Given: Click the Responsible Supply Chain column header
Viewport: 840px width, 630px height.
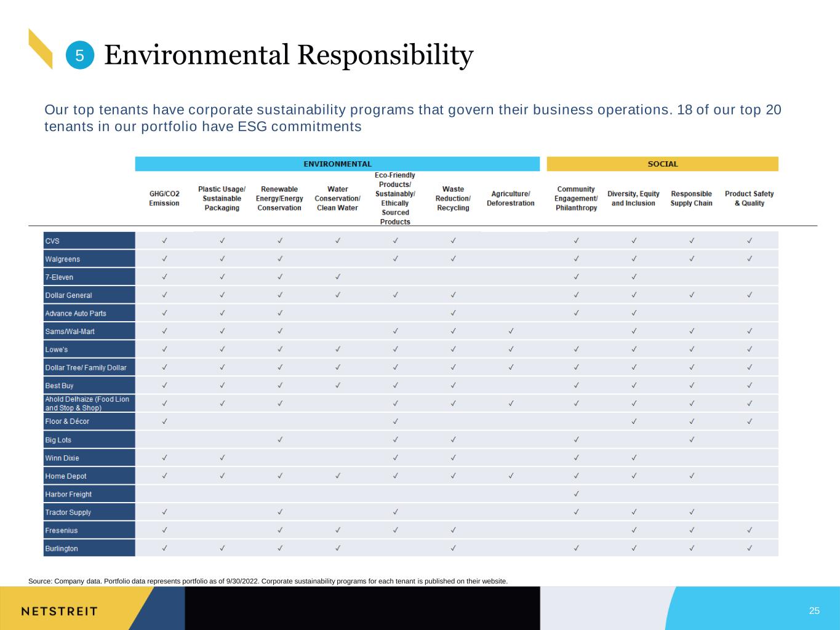Looking at the screenshot, I should (x=691, y=199).
